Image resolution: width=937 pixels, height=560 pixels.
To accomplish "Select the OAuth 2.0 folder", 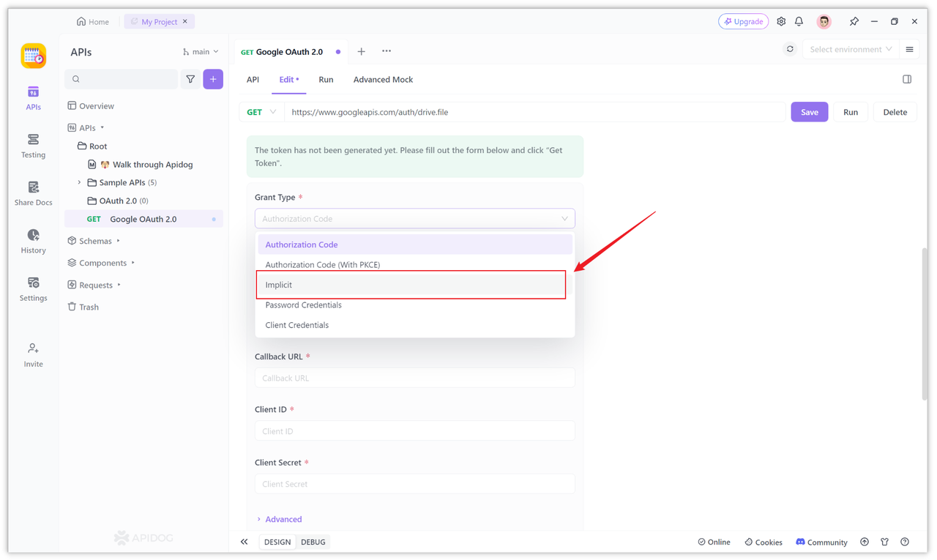I will pyautogui.click(x=143, y=201).
